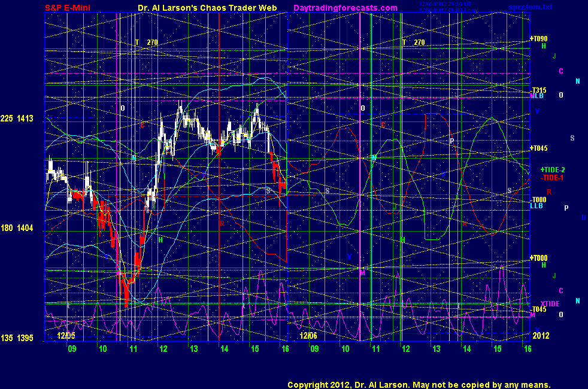
Task: Click the "12/05/2012 21:30 UT" timestamp
Action: pyautogui.click(x=445, y=4)
